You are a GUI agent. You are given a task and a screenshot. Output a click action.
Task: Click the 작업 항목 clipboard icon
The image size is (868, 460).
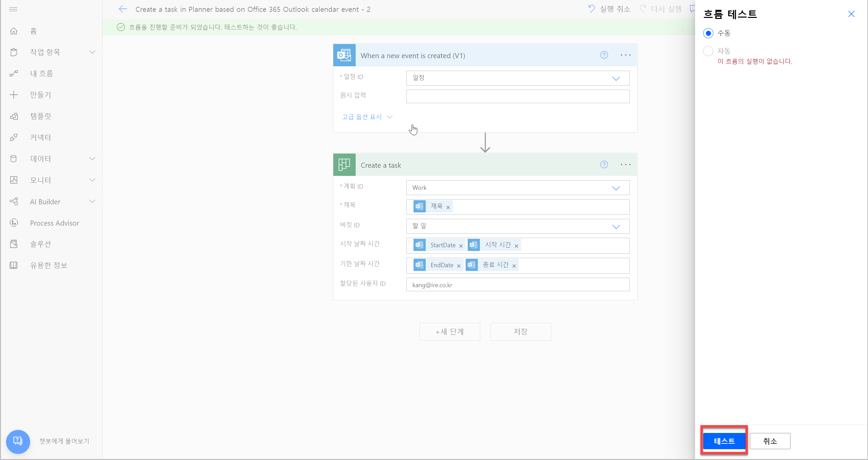pyautogui.click(x=14, y=52)
